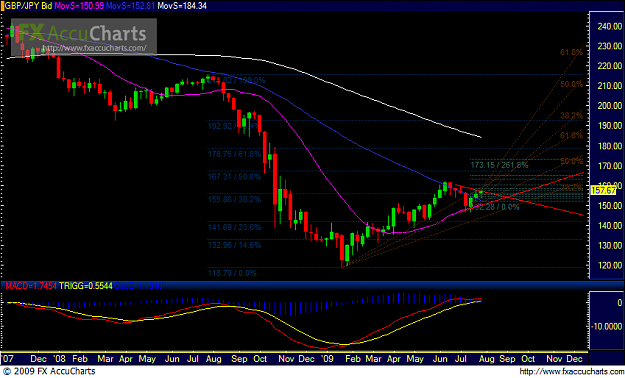
Task: Open the fxaccucharts.com link in the footer
Action: [572, 372]
